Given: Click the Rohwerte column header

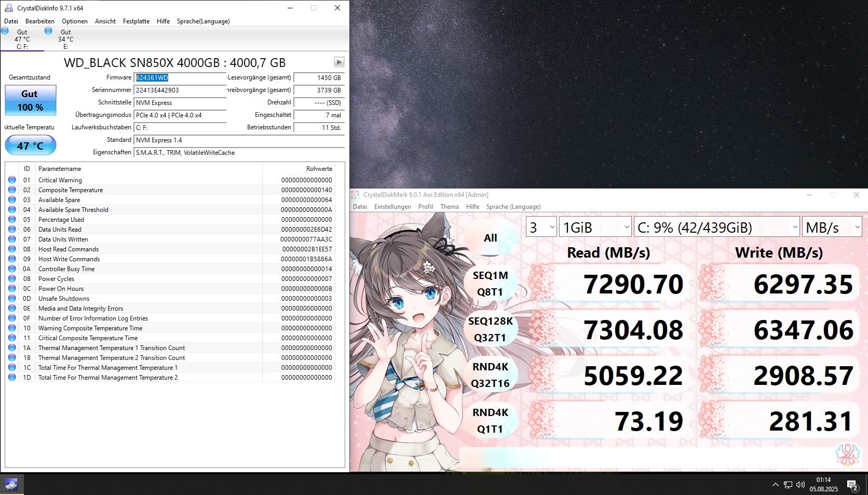Looking at the screenshot, I should tap(299, 169).
